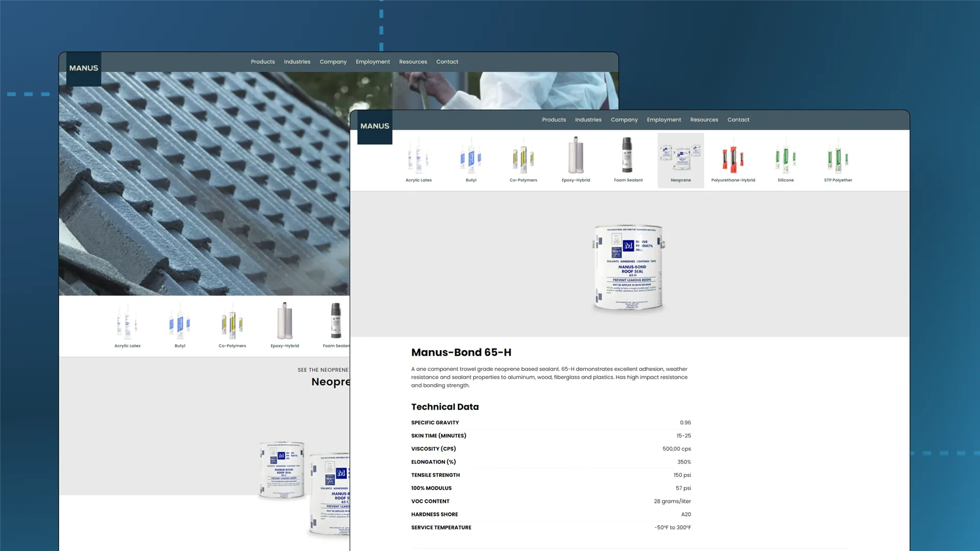Open Employment menu in the back window
The width and height of the screenshot is (980, 551).
point(373,62)
